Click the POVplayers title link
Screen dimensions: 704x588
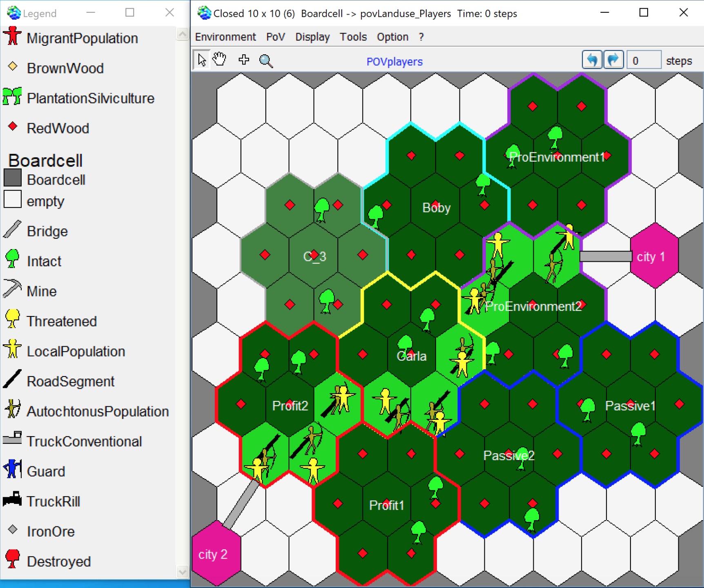[x=394, y=62]
